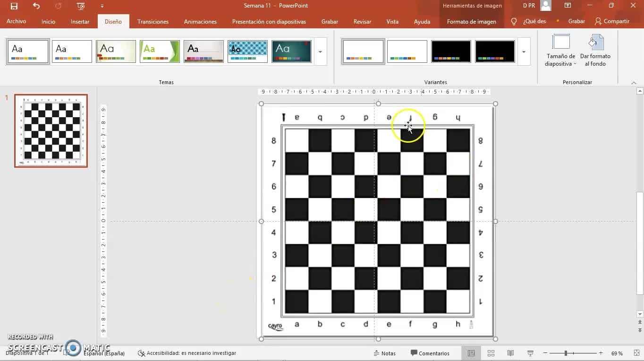Screen dimensions: 644x361
Task: Open the D PR account profile picture
Action: pos(546,6)
